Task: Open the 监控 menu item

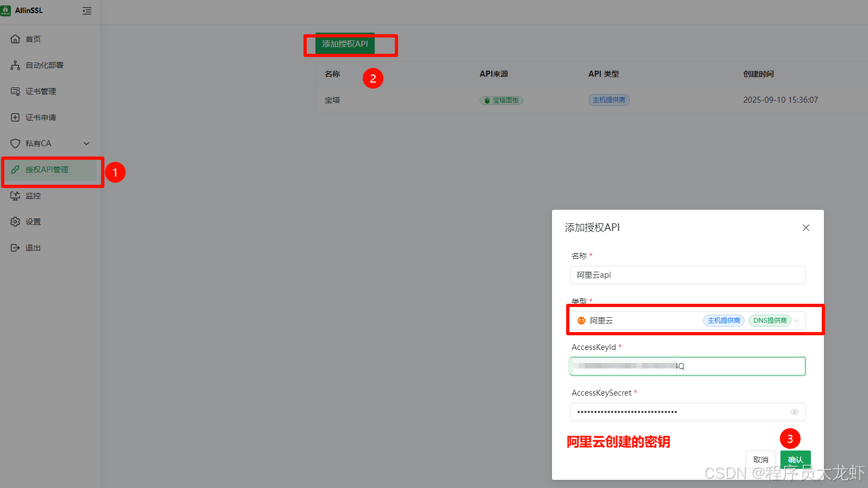Action: click(x=50, y=196)
